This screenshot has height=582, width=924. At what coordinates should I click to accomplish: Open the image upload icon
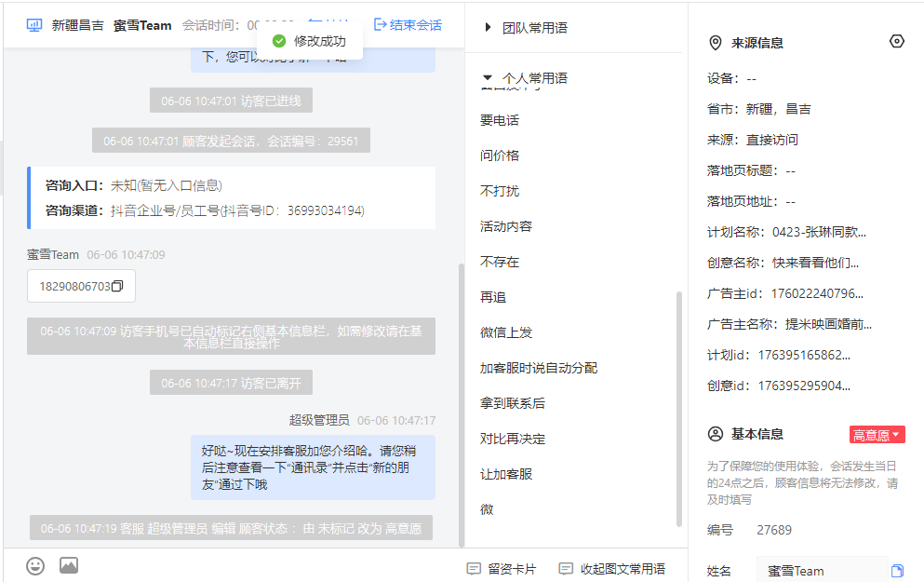click(x=69, y=565)
